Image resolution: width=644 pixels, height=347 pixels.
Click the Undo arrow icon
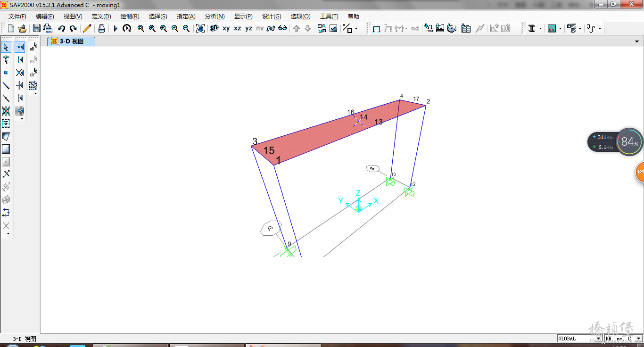click(62, 28)
